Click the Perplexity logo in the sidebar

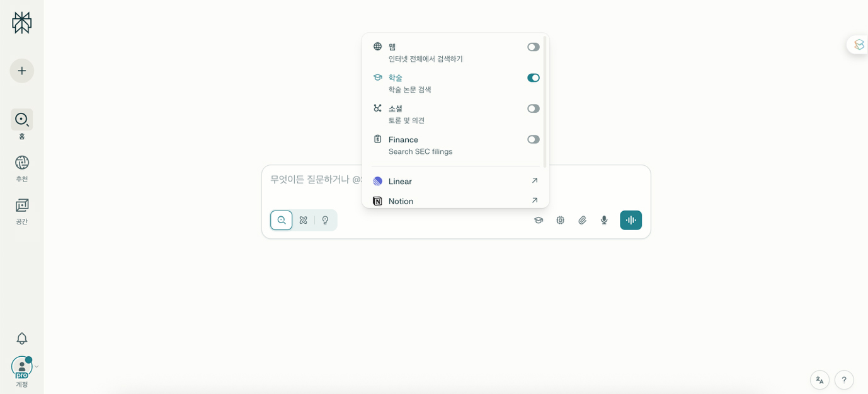click(22, 23)
